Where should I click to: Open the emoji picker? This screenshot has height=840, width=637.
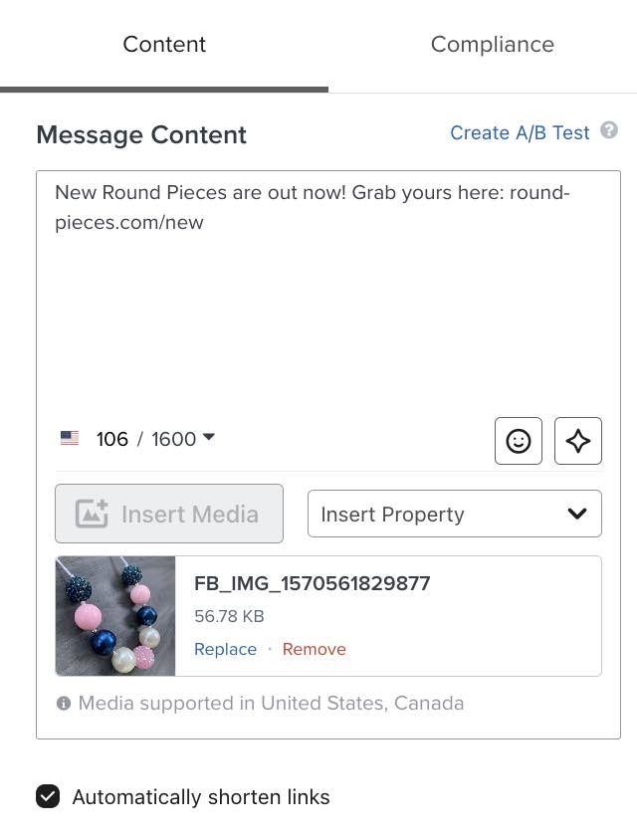[x=519, y=441]
